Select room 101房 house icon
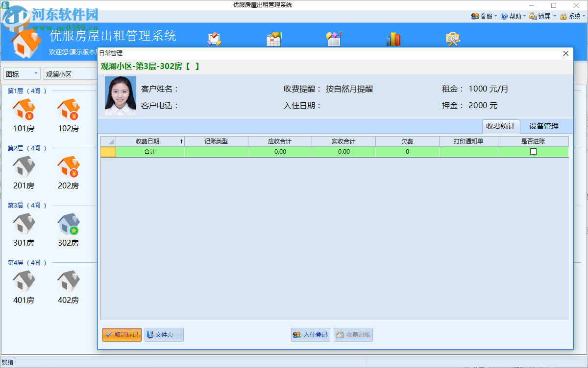The image size is (588, 368). (24, 110)
